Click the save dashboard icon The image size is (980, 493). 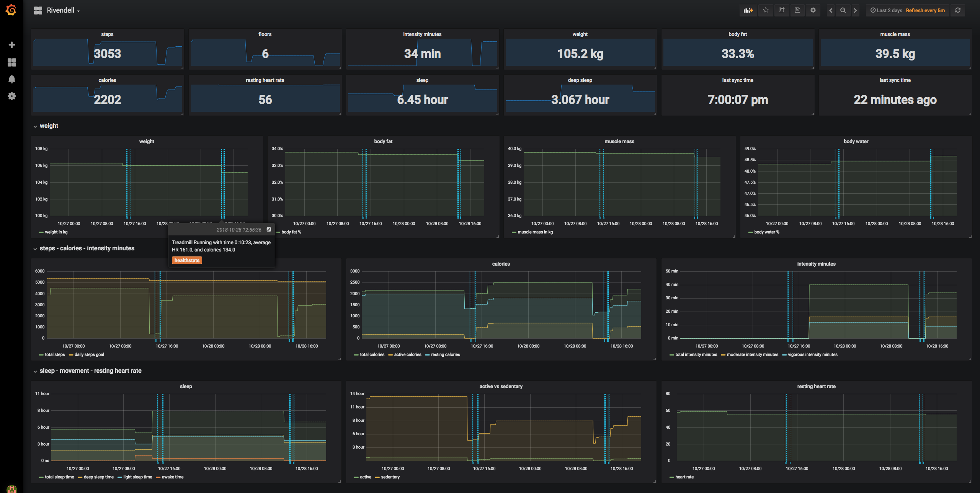coord(798,10)
